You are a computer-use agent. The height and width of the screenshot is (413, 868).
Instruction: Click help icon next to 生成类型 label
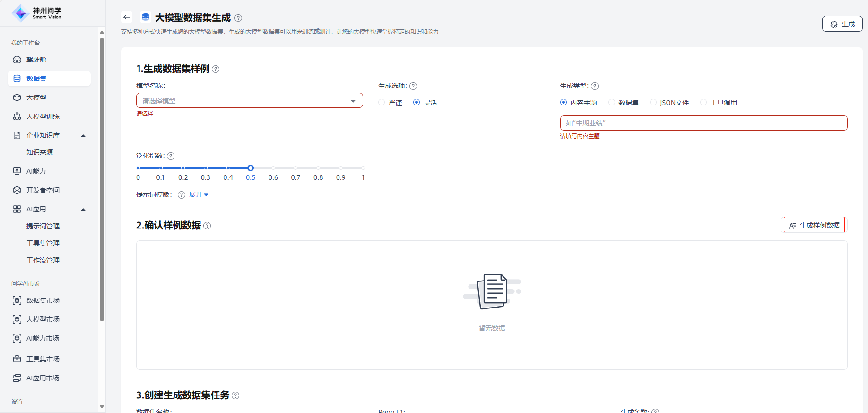(x=595, y=86)
